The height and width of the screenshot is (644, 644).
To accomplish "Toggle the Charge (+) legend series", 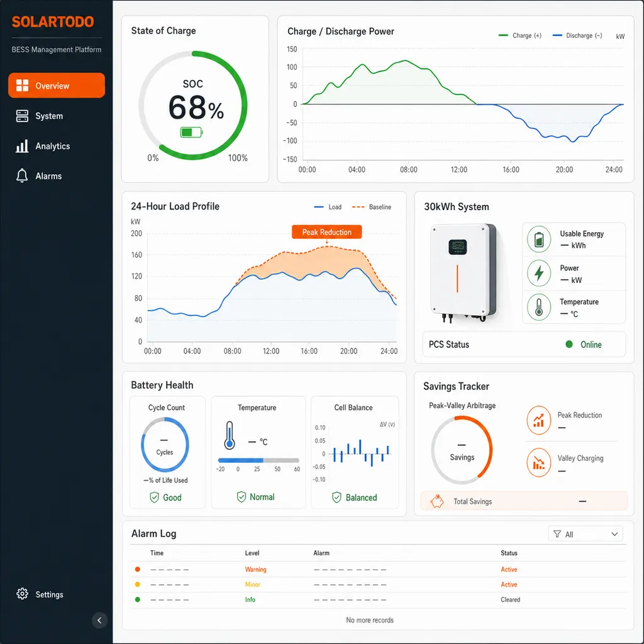I will click(519, 36).
